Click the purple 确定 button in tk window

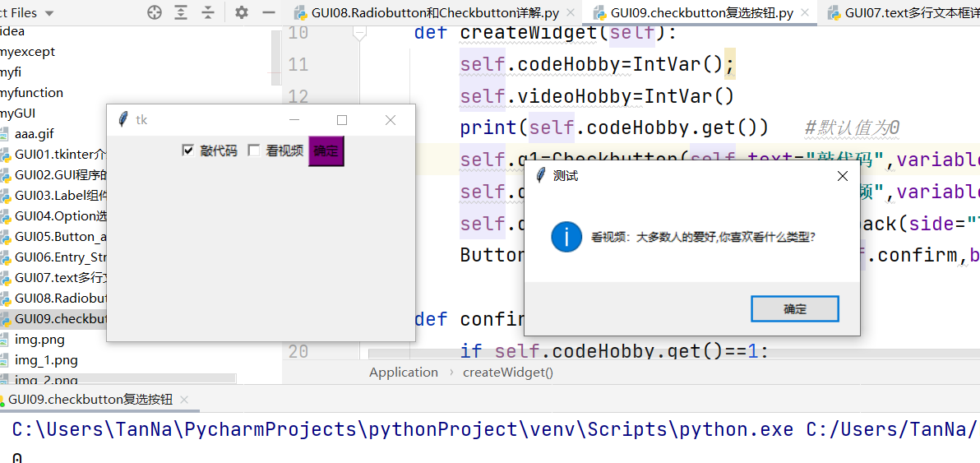click(326, 151)
